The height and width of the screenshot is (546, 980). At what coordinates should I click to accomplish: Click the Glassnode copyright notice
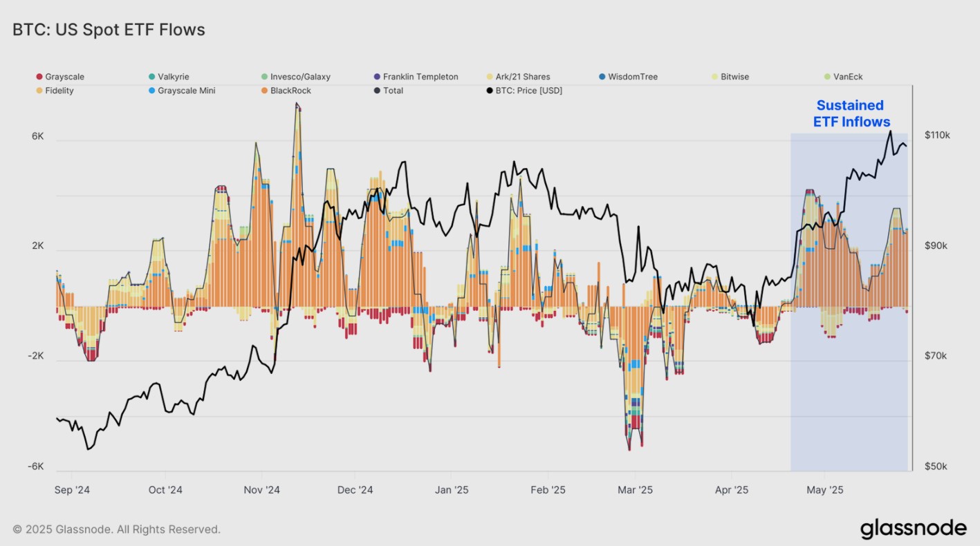pos(117,529)
